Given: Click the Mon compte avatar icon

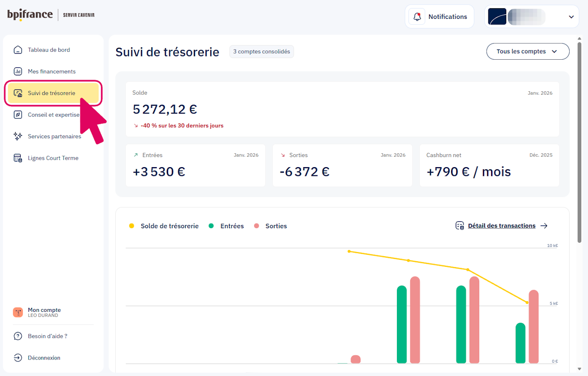Looking at the screenshot, I should [18, 312].
